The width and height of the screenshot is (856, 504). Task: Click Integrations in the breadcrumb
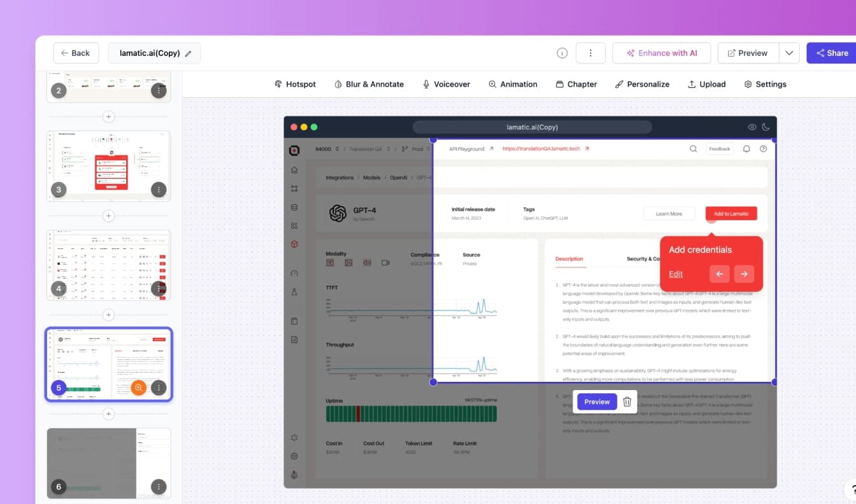[339, 178]
